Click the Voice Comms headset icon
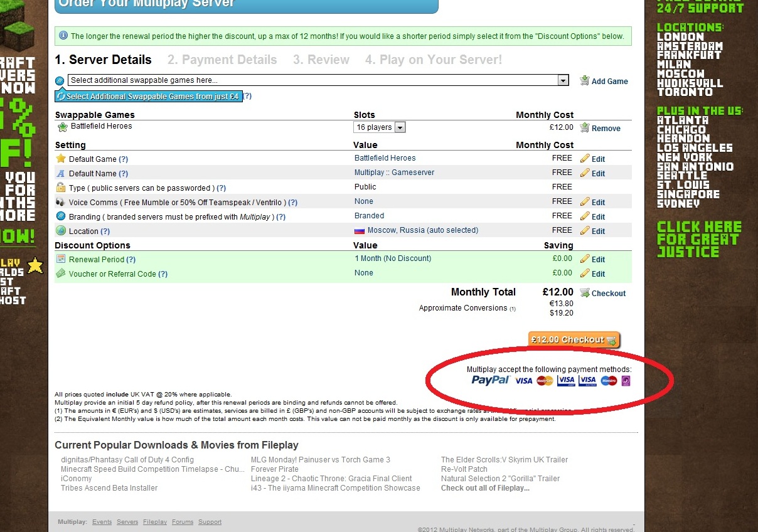The height and width of the screenshot is (532, 758). [61, 201]
